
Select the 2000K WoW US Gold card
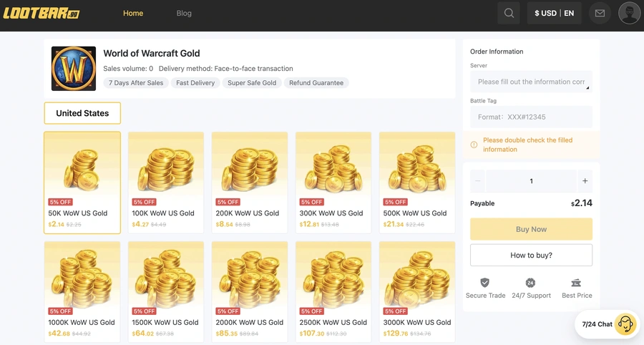(x=250, y=292)
